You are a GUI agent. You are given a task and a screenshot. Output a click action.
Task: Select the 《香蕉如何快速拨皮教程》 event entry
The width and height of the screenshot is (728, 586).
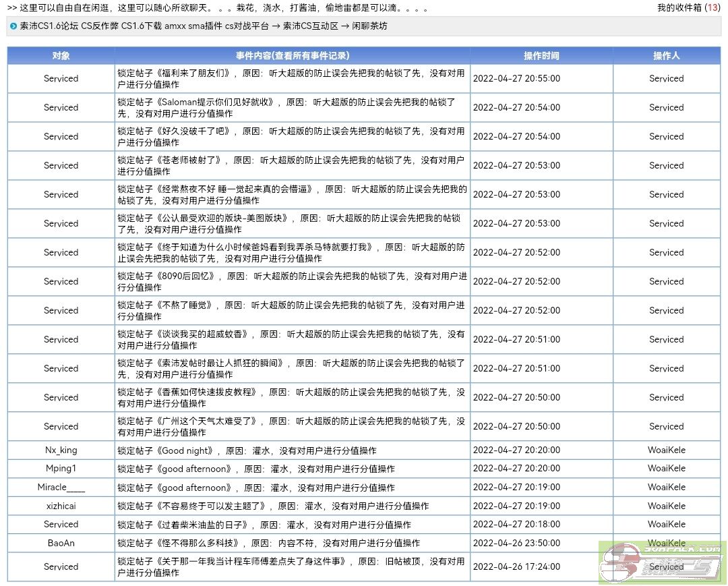point(292,397)
